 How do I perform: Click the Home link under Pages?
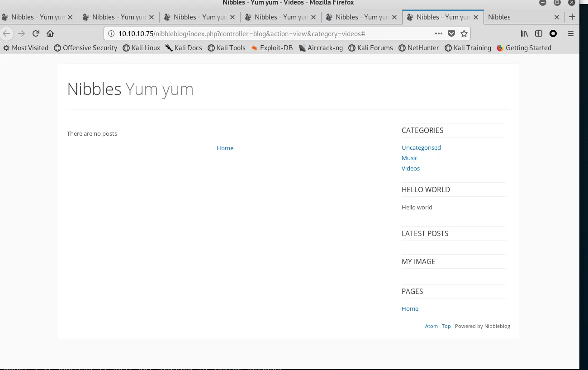[410, 308]
